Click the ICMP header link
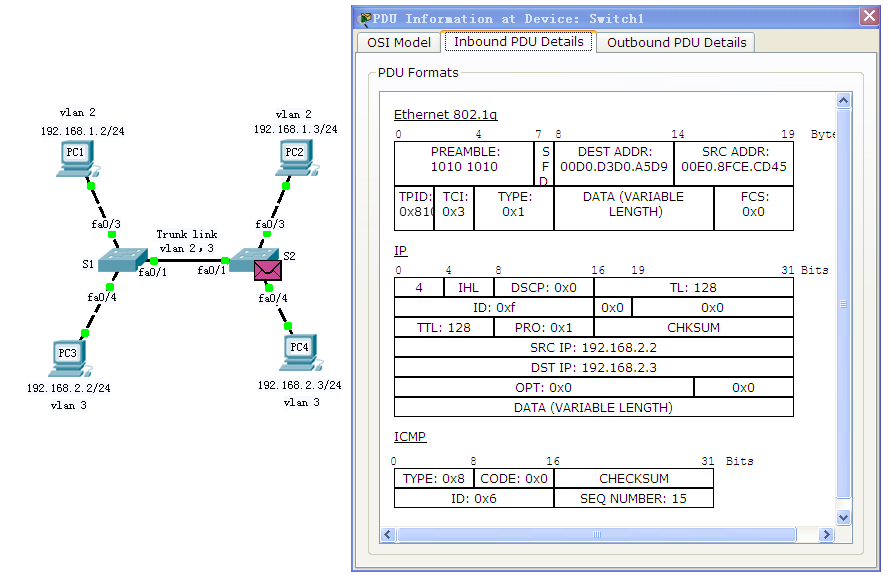 (x=410, y=437)
